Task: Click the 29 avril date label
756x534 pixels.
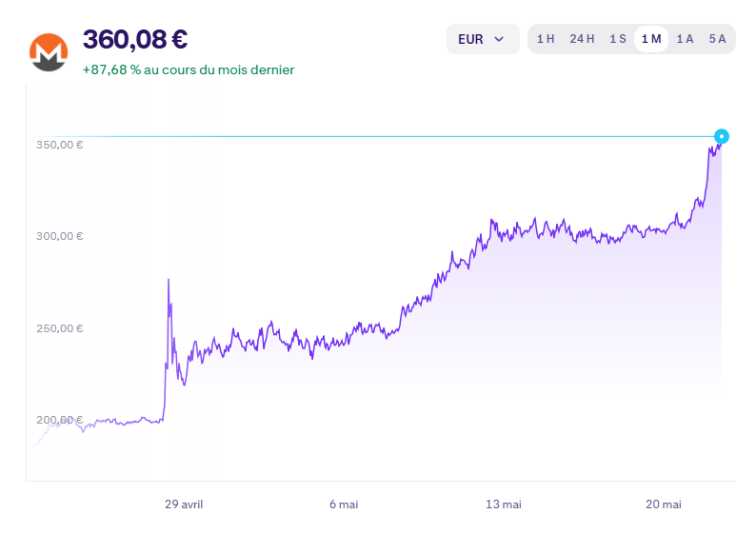Action: (184, 504)
